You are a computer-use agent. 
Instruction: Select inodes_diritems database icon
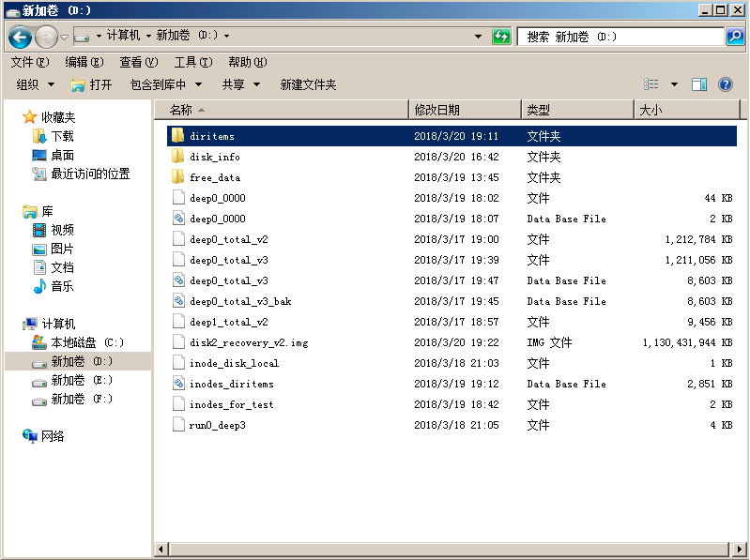pyautogui.click(x=178, y=384)
